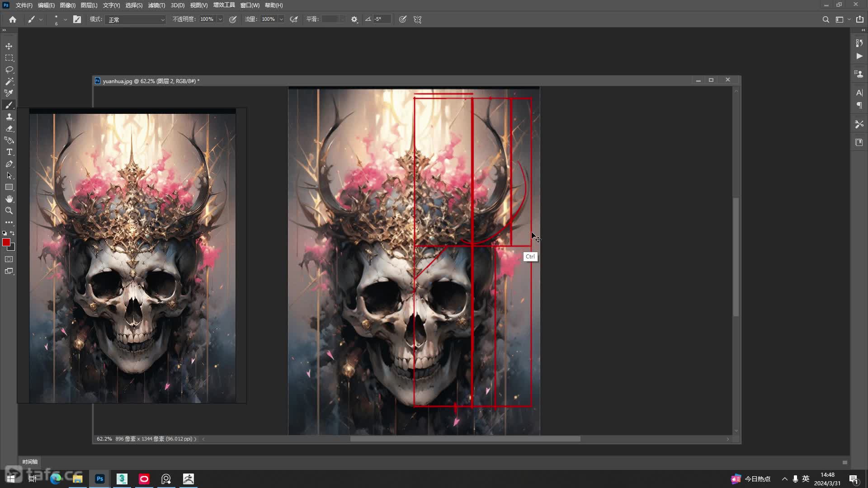
Task: Select the Clone Stamp tool
Action: [9, 117]
